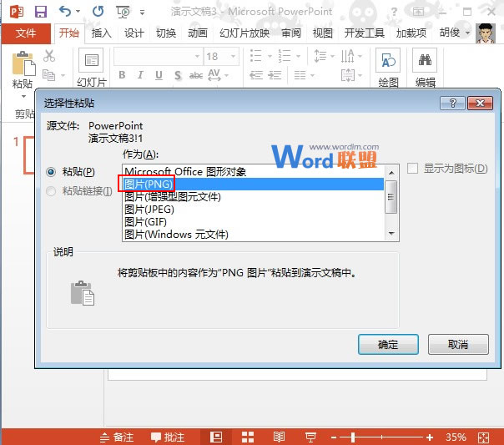Screen dimensions: 504x445
Task: Switch to the 插入 (Insert) tab
Action: click(101, 33)
